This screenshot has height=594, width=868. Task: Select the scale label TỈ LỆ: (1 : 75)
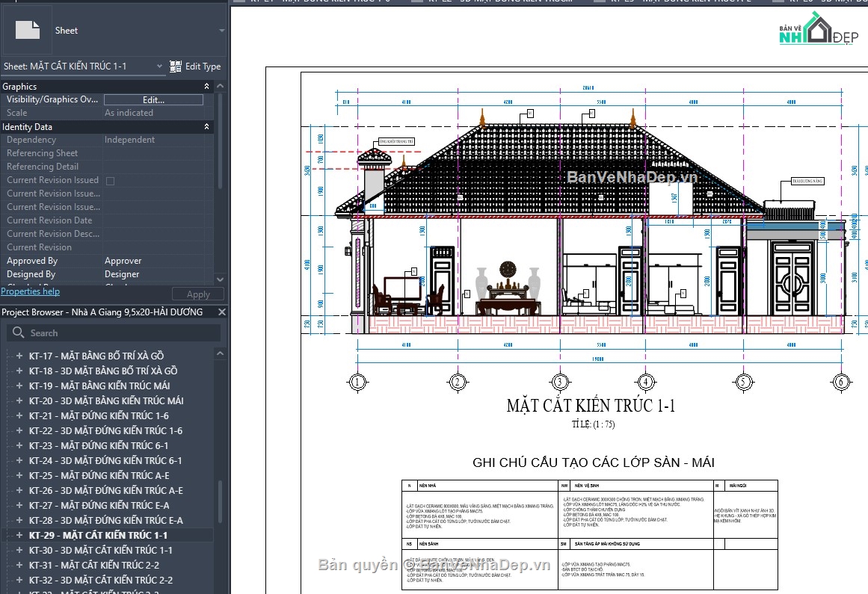593,424
